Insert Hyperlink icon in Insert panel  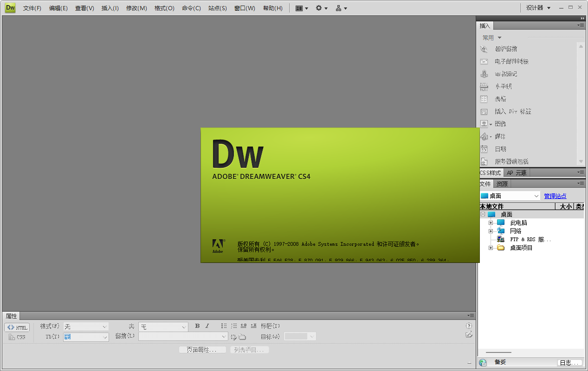pyautogui.click(x=484, y=49)
